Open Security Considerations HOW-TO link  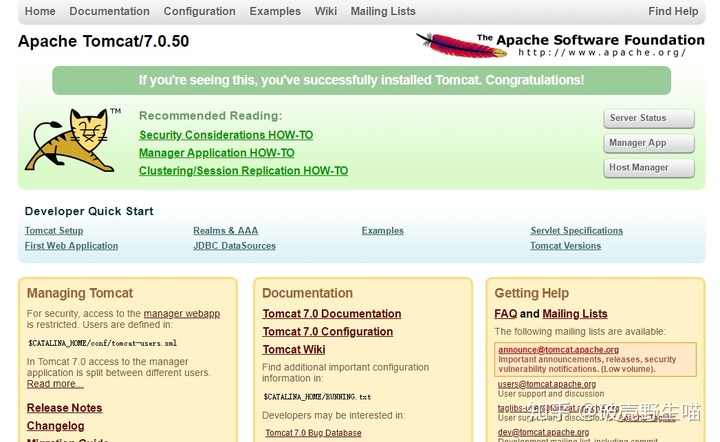click(226, 135)
